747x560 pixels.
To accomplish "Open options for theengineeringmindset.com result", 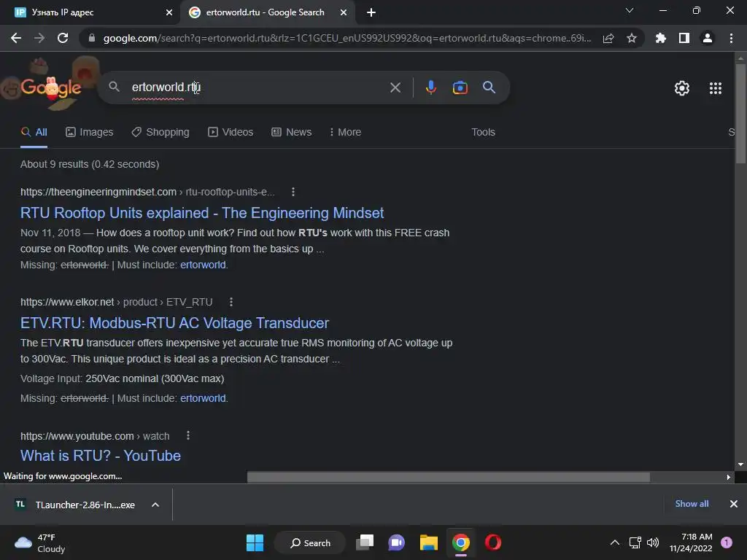I will tap(293, 192).
